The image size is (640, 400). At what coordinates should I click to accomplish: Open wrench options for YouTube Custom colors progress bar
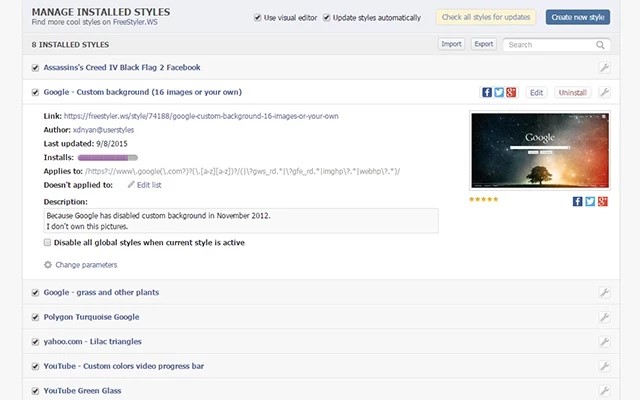pos(604,366)
